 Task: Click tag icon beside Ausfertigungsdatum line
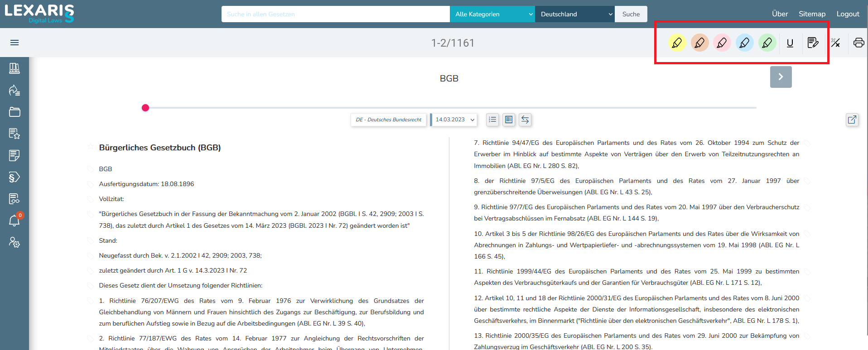coord(90,184)
